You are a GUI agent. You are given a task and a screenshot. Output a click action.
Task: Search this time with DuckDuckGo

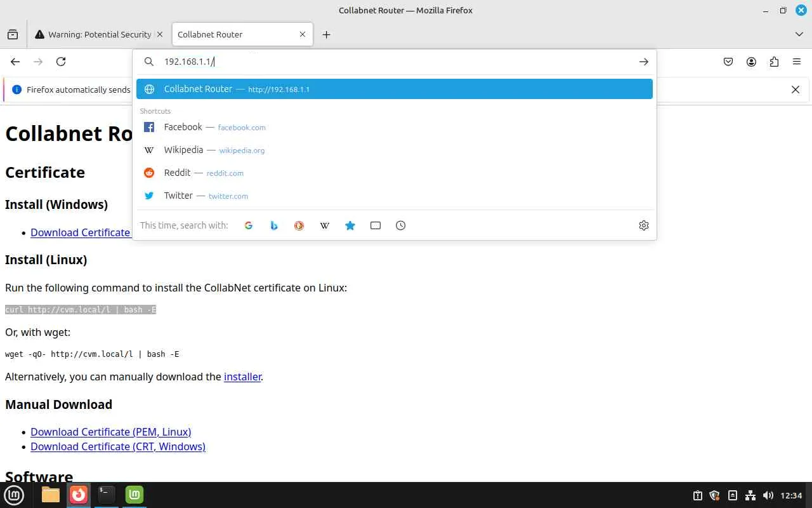pos(299,225)
